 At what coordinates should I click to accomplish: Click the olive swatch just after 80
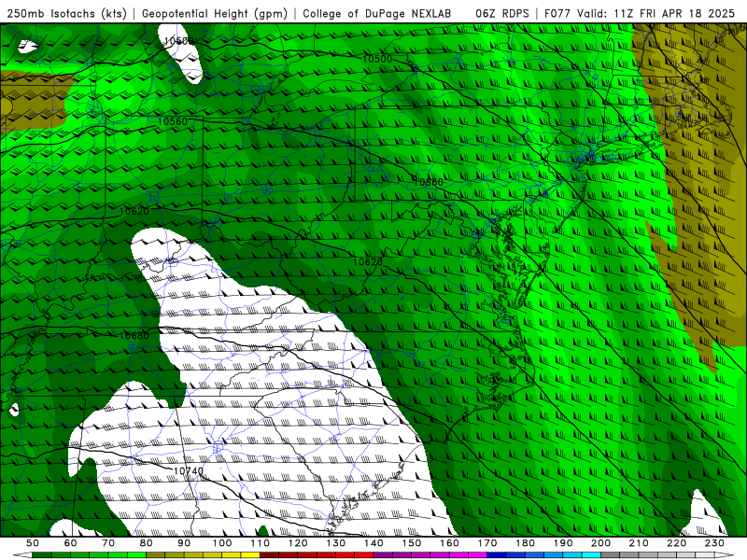[x=156, y=555]
